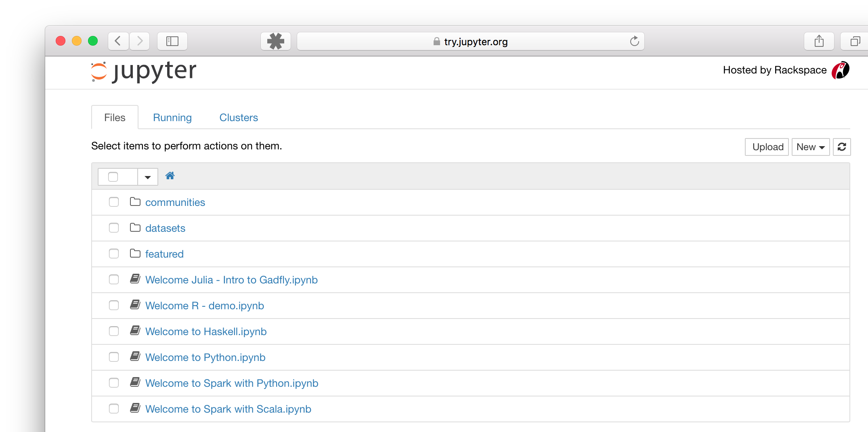Image resolution: width=868 pixels, height=432 pixels.
Task: Click the try.jupyter.org address field
Action: click(x=471, y=41)
